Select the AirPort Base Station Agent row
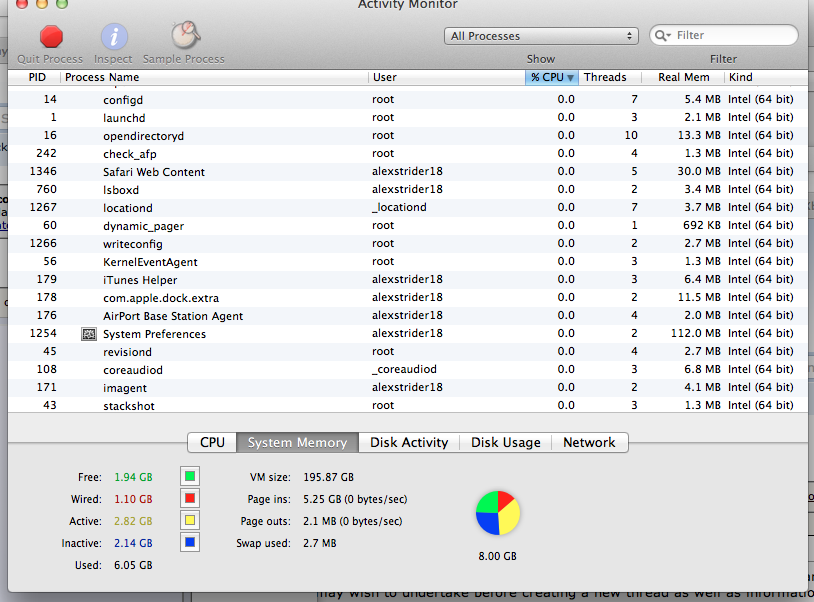814x602 pixels. point(408,316)
